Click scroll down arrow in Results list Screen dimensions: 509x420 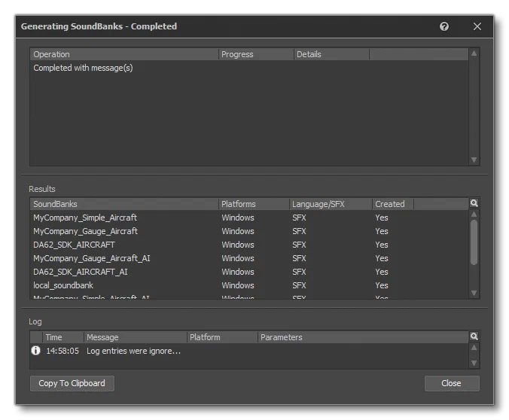click(x=474, y=293)
